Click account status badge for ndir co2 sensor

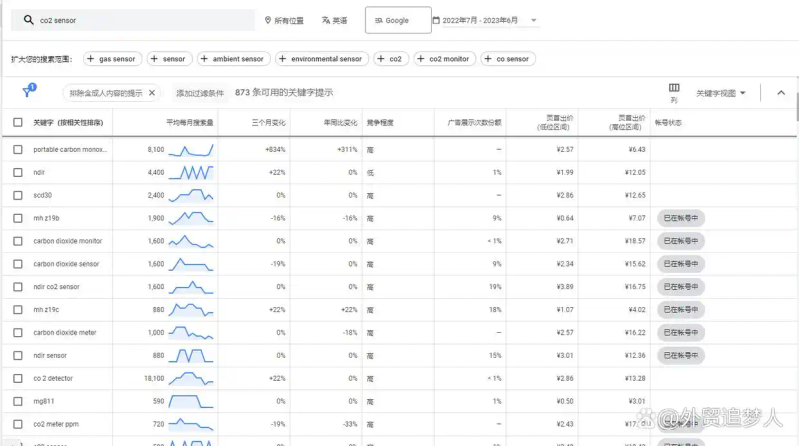pyautogui.click(x=681, y=287)
